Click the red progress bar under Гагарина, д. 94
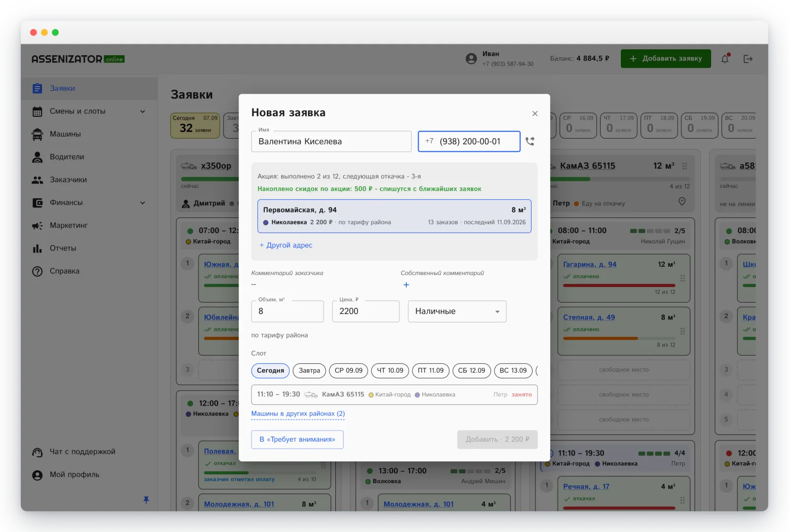The image size is (789, 532). tap(619, 285)
